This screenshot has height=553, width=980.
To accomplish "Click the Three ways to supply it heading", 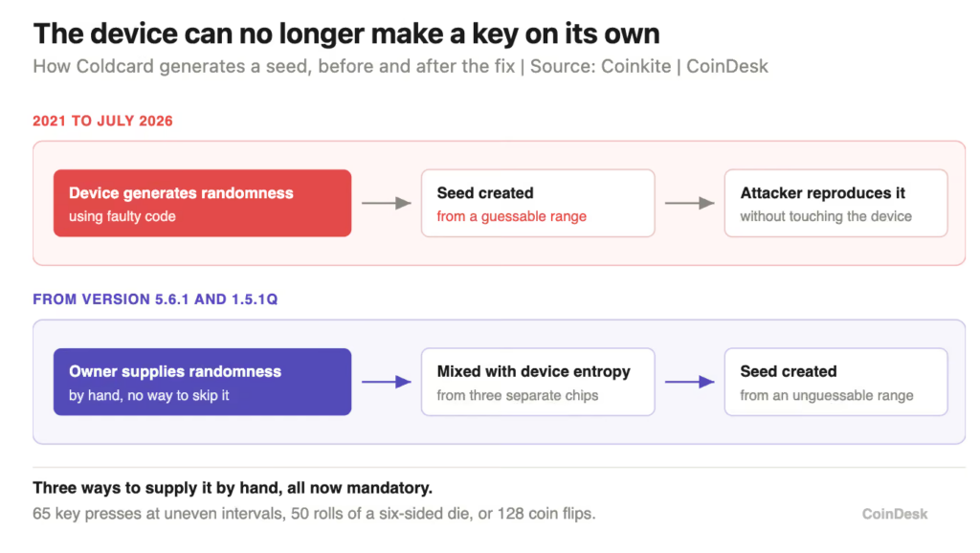I will 233,487.
